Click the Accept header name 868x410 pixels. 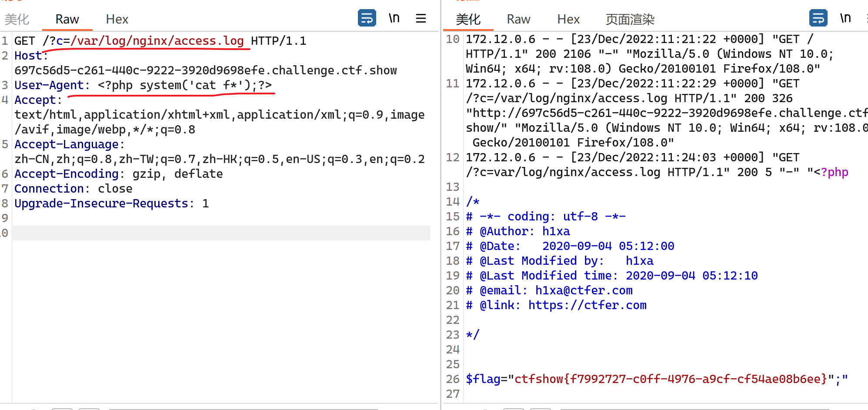[35, 100]
